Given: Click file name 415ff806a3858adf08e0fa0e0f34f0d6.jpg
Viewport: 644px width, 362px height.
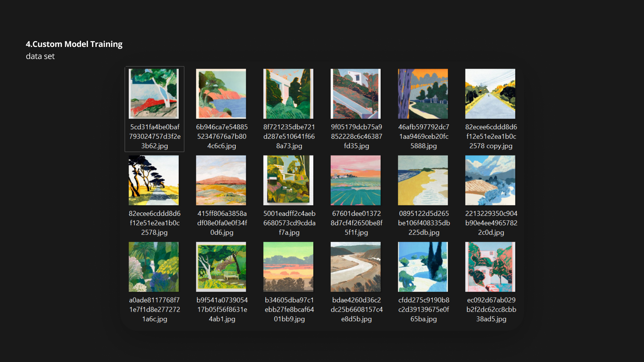Looking at the screenshot, I should point(222,223).
